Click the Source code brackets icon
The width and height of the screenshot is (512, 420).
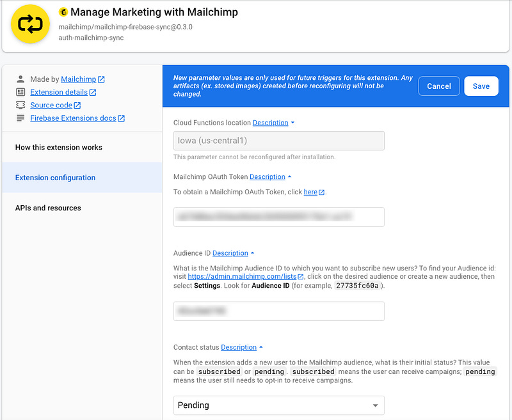20,105
